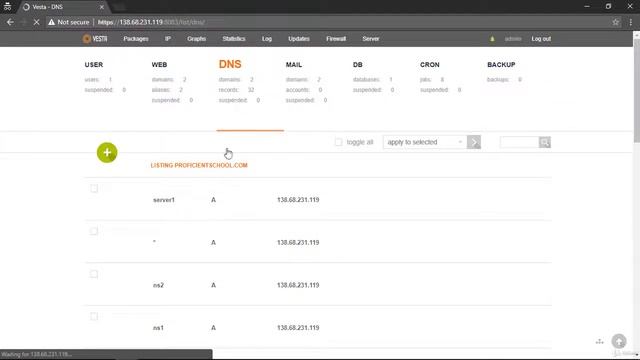Check the wildcard * record checkbox
Screen dimensions: 640x360
click(94, 231)
